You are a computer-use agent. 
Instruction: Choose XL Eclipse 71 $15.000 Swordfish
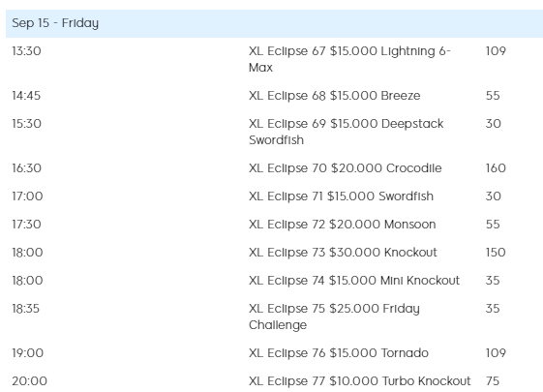[x=341, y=196]
